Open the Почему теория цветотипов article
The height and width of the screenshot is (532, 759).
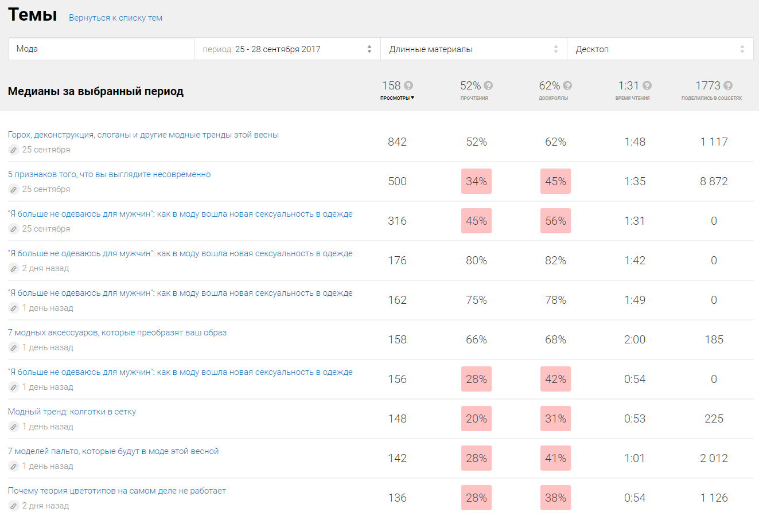pos(116,491)
